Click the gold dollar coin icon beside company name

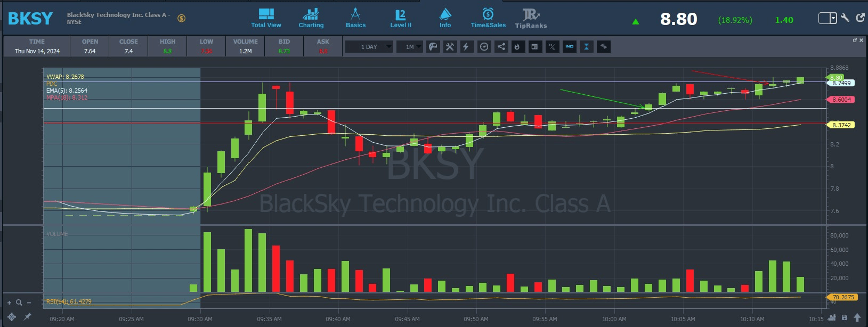(x=181, y=18)
